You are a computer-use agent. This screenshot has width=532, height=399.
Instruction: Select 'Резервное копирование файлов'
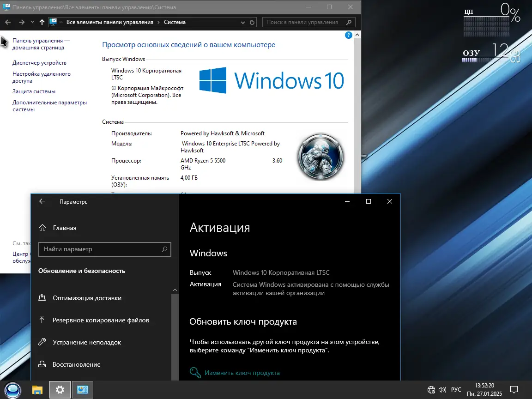[x=102, y=320]
